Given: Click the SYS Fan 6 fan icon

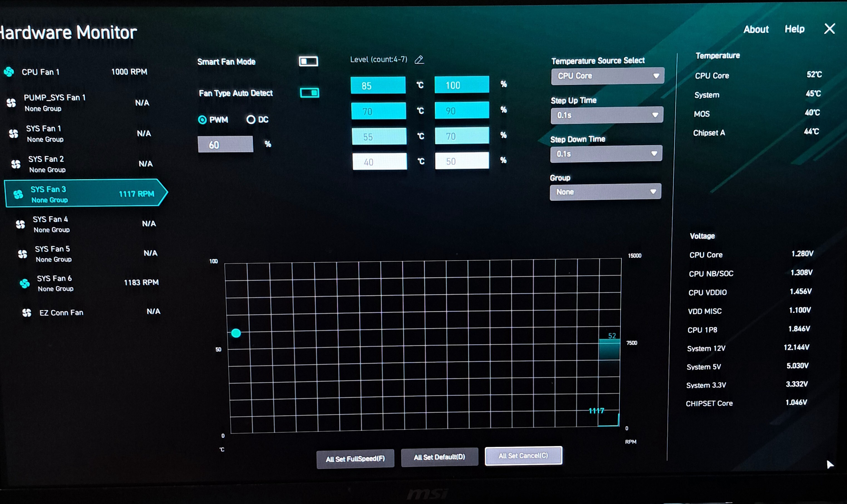Looking at the screenshot, I should coord(25,283).
